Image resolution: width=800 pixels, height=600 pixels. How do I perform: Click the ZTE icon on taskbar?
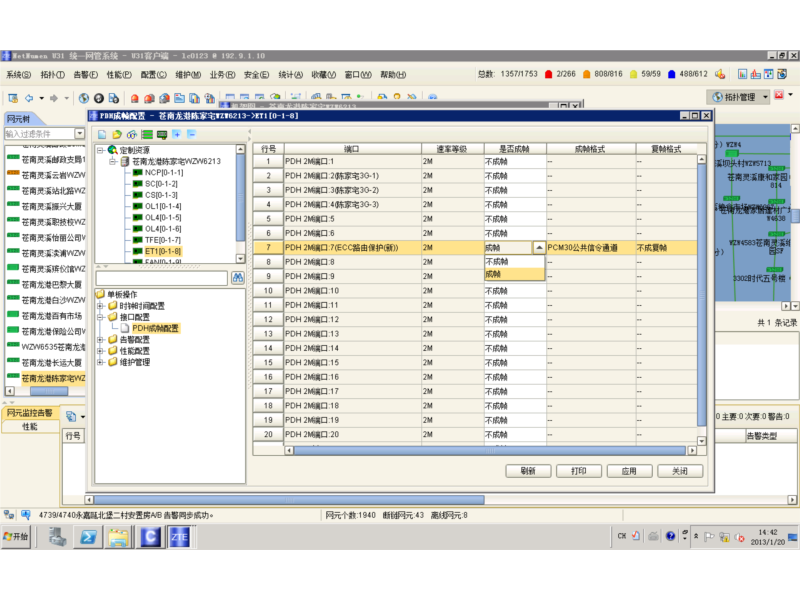[180, 537]
